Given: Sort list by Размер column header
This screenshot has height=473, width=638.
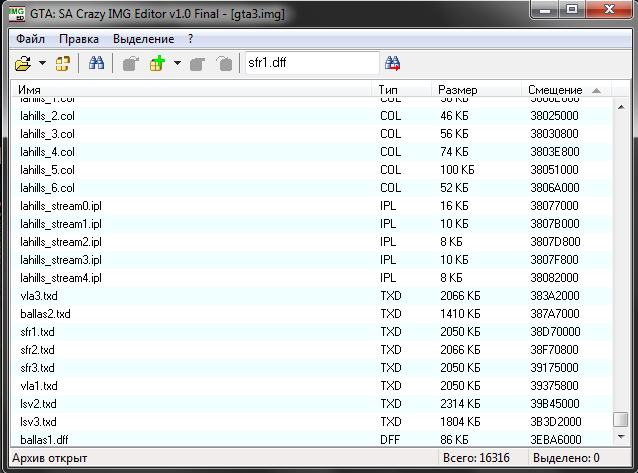Looking at the screenshot, I should point(476,90).
